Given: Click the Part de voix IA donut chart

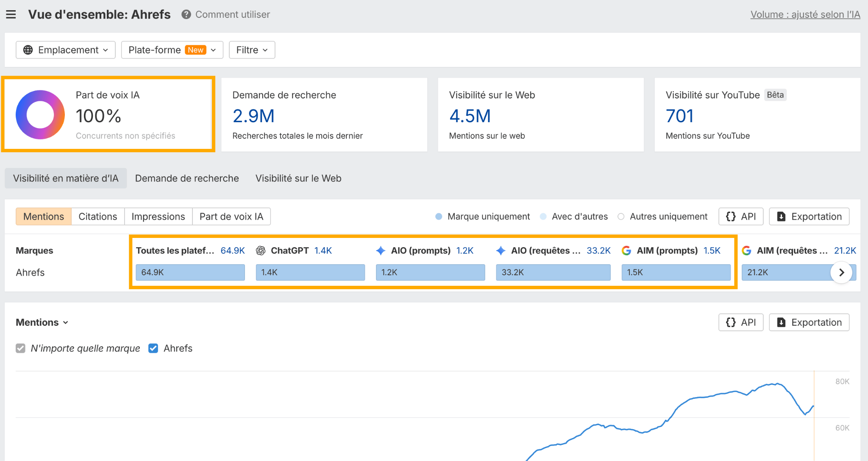Looking at the screenshot, I should tap(40, 115).
